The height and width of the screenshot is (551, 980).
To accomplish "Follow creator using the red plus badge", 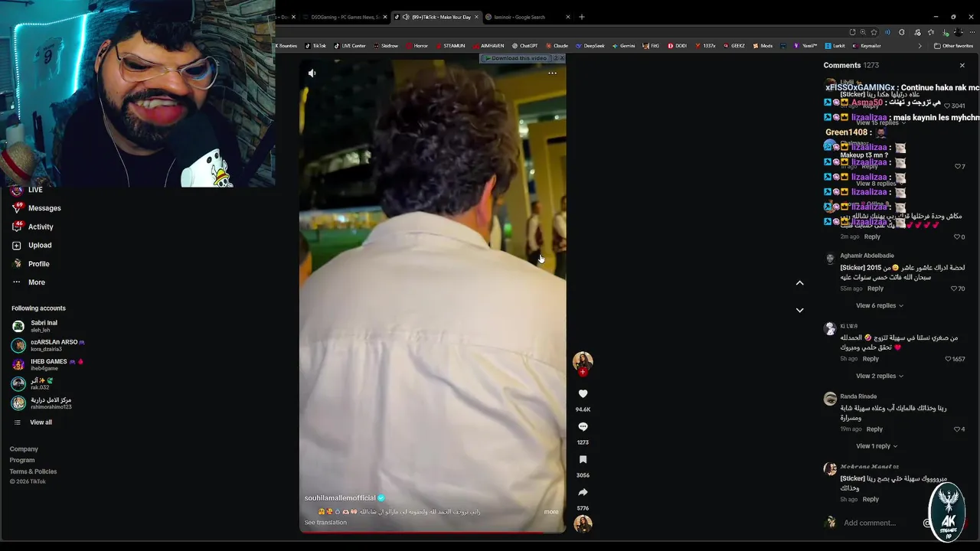I will point(583,373).
